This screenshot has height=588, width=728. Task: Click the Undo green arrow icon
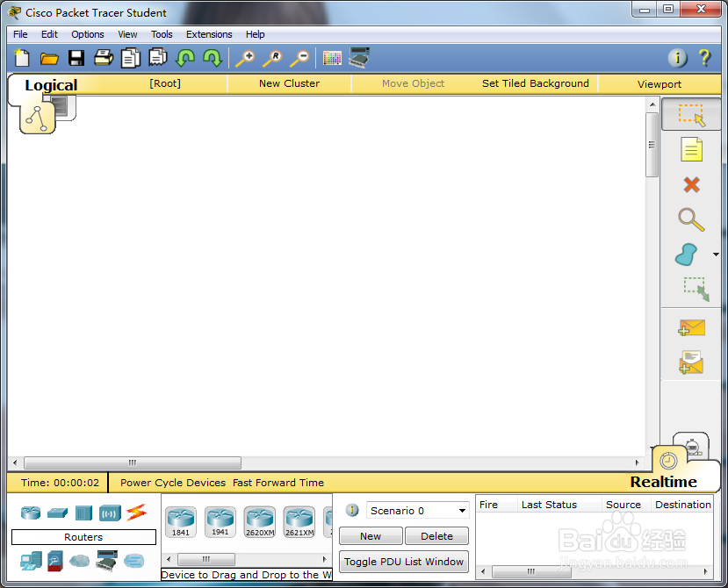pos(185,59)
